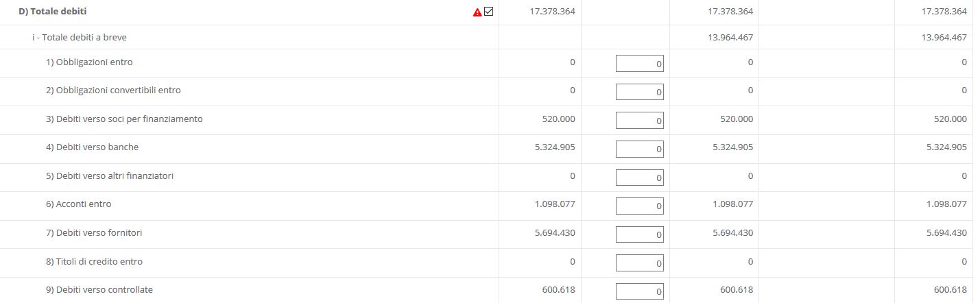The width and height of the screenshot is (980, 303).
Task: Select the Debiti verso banche input field
Action: click(x=639, y=148)
